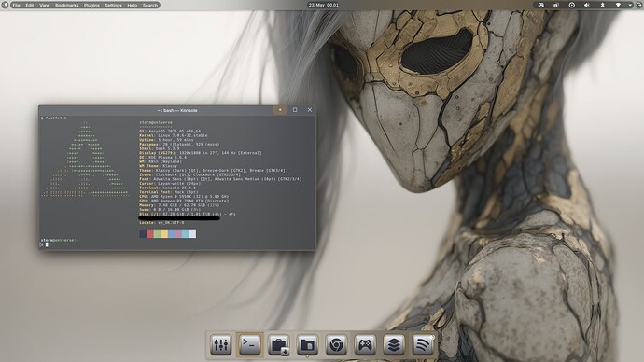
Task: Click the Kernel line in fastfetch output
Action: pyautogui.click(x=174, y=135)
